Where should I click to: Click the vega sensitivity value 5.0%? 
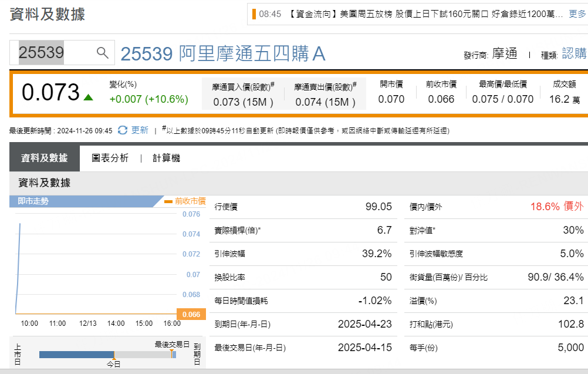pyautogui.click(x=572, y=254)
